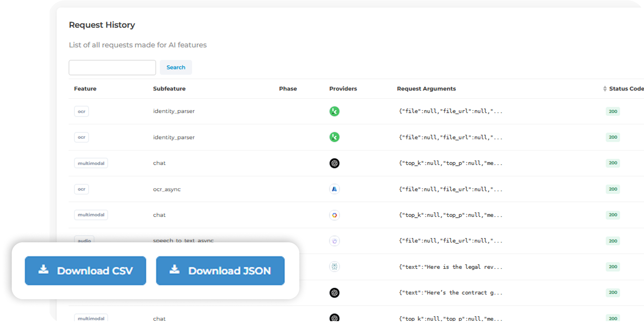Image resolution: width=644 pixels, height=323 pixels.
Task: Click OpenAI provider icon in first chat row
Action: tap(334, 163)
